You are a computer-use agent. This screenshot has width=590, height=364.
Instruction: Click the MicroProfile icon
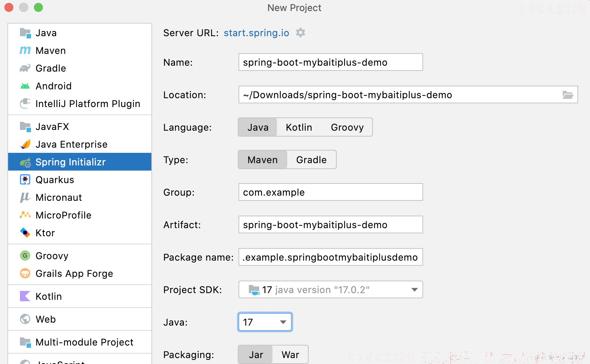pos(25,215)
